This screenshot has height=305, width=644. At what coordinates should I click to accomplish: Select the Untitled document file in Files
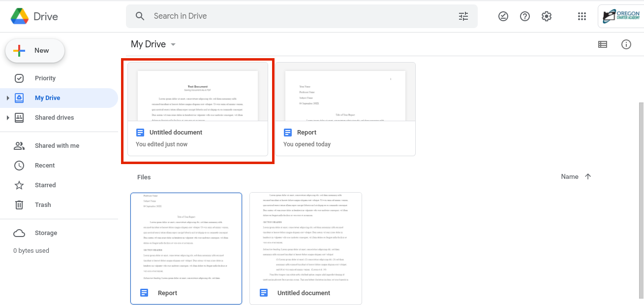click(x=306, y=248)
